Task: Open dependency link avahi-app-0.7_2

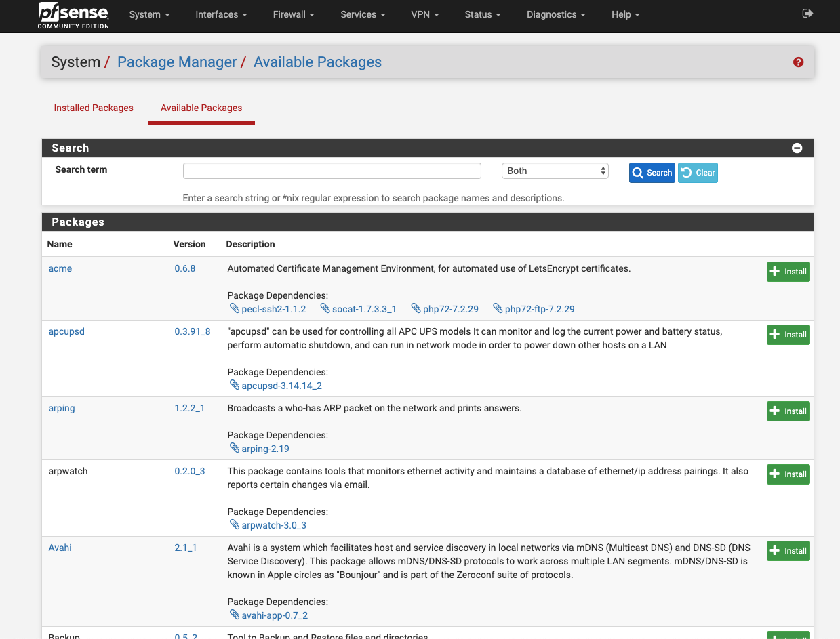Action: pos(275,615)
